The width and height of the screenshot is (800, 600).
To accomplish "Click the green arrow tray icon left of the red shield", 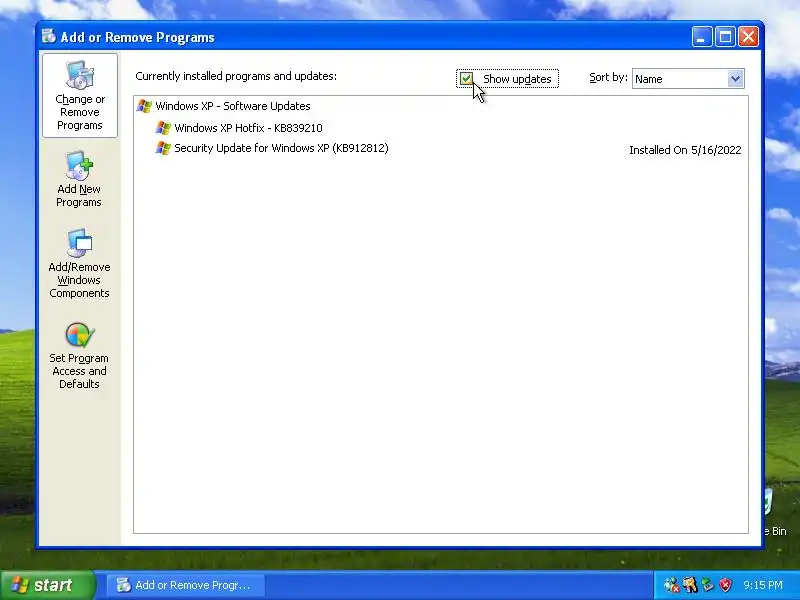I will point(708,585).
